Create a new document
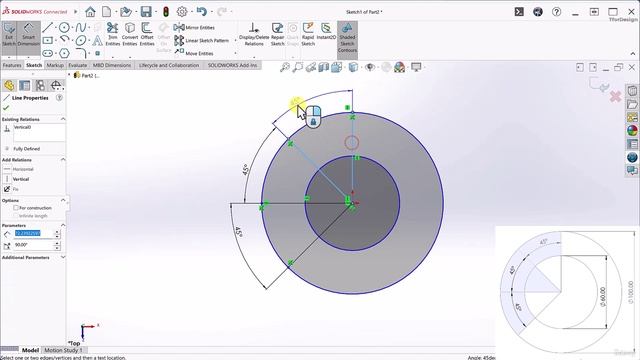 click(x=107, y=12)
